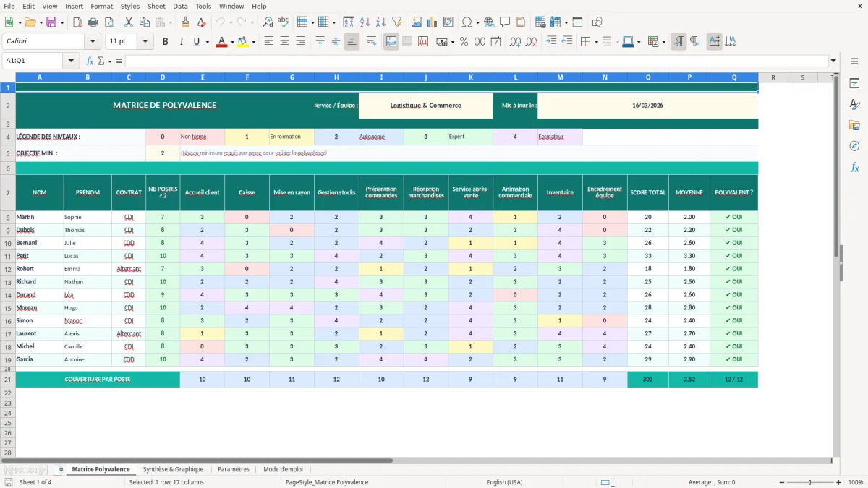Format cells as date
The height and width of the screenshot is (488, 868).
point(496,42)
